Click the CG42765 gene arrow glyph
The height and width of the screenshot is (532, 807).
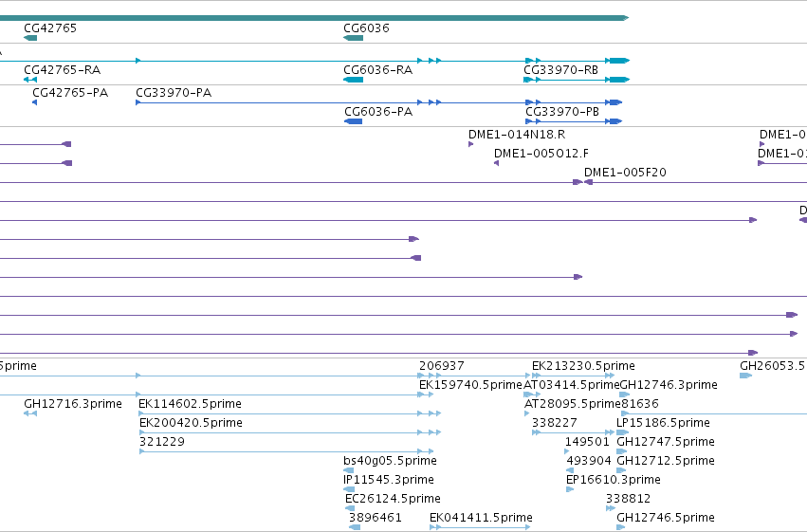(x=30, y=38)
